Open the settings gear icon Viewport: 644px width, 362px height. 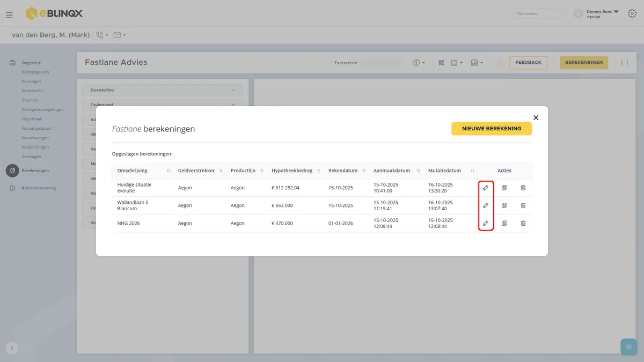click(632, 13)
